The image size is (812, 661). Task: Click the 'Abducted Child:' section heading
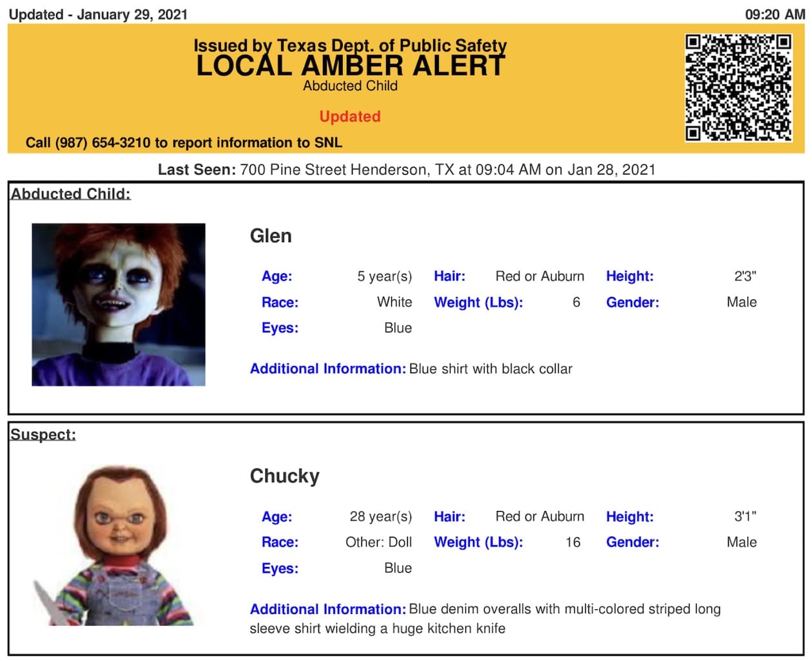(x=71, y=194)
